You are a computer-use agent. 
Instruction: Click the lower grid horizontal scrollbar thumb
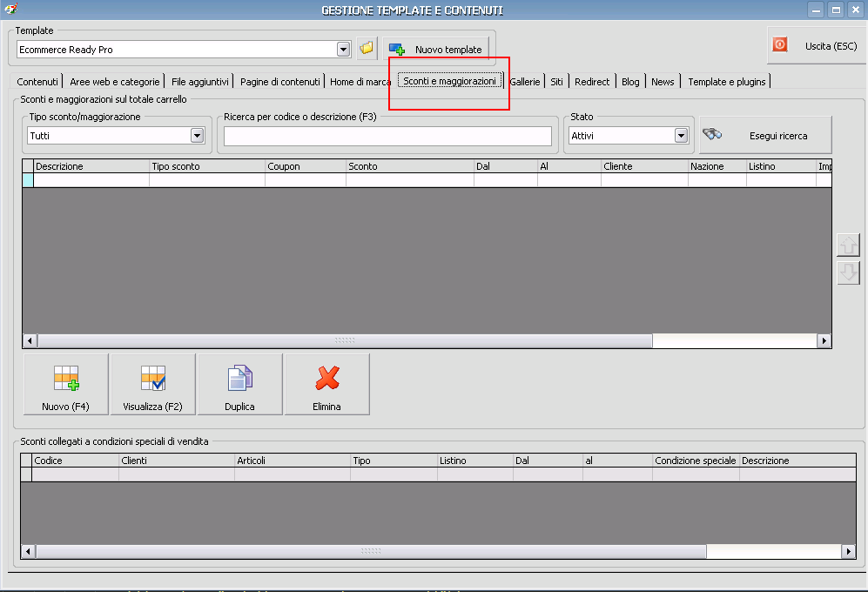click(x=371, y=551)
